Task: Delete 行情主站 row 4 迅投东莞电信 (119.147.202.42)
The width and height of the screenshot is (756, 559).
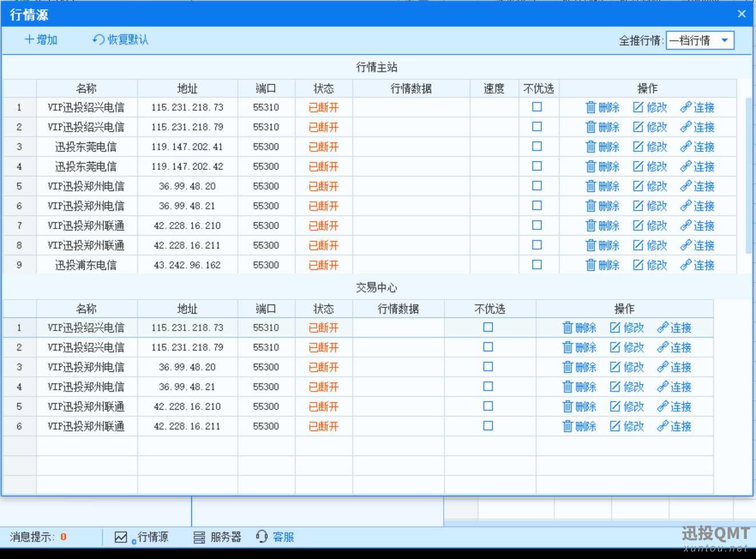Action: tap(603, 166)
